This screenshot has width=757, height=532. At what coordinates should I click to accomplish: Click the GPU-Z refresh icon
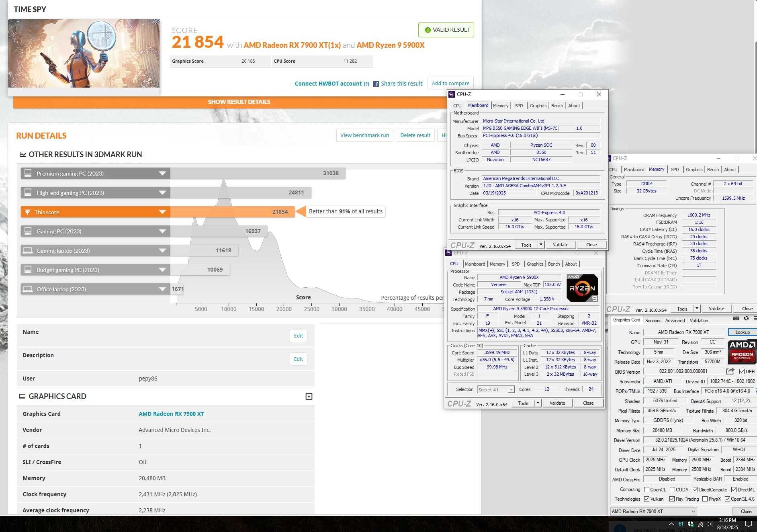tap(746, 318)
